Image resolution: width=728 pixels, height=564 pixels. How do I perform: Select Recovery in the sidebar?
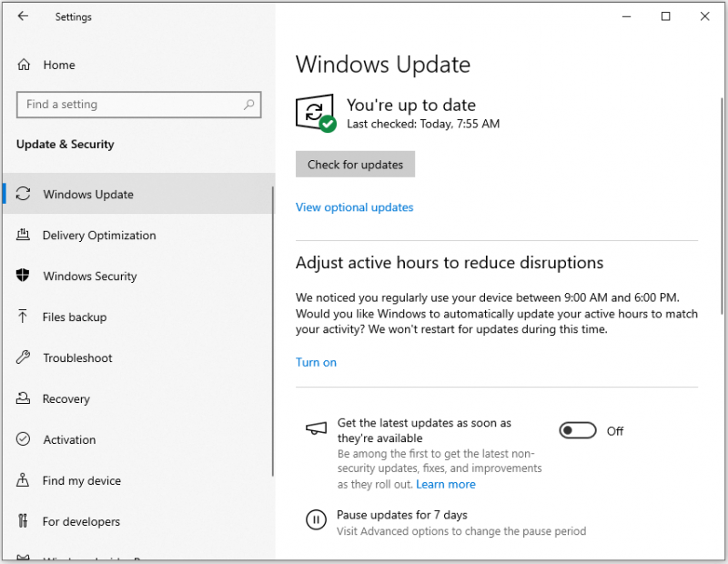[x=138, y=398]
